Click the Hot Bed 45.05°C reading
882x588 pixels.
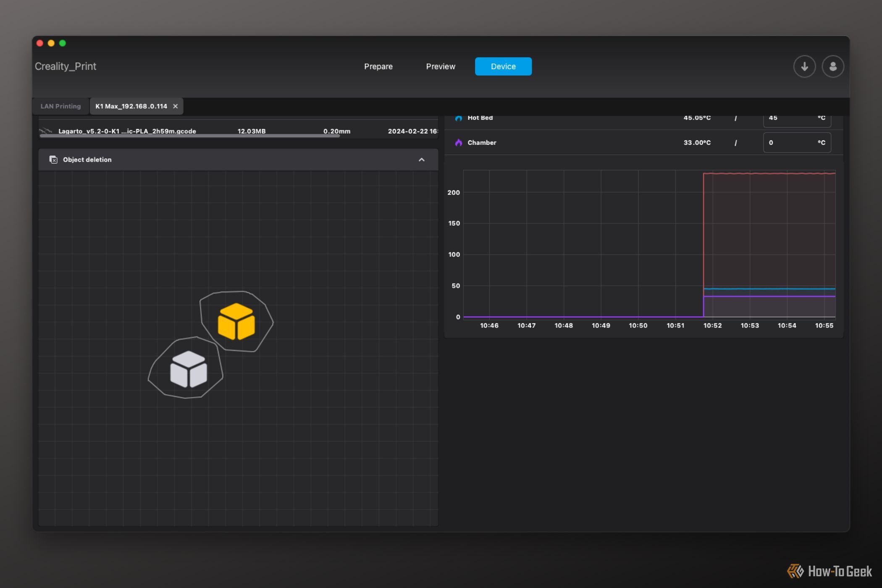[697, 118]
